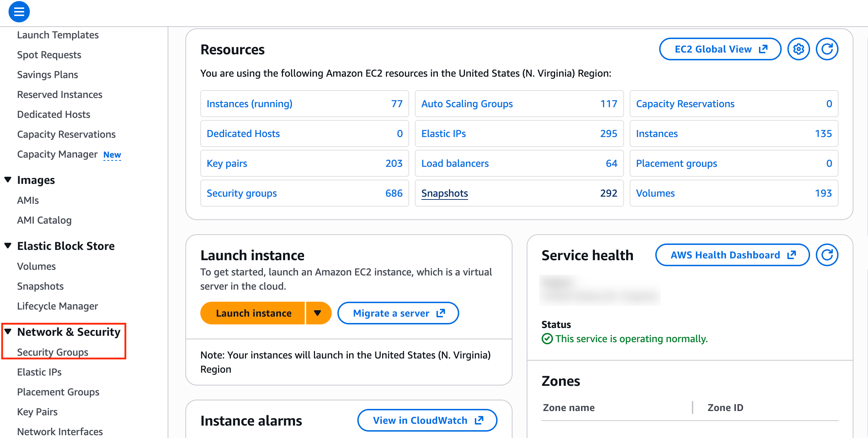Refresh the Service health panel
The width and height of the screenshot is (868, 438).
coord(827,255)
